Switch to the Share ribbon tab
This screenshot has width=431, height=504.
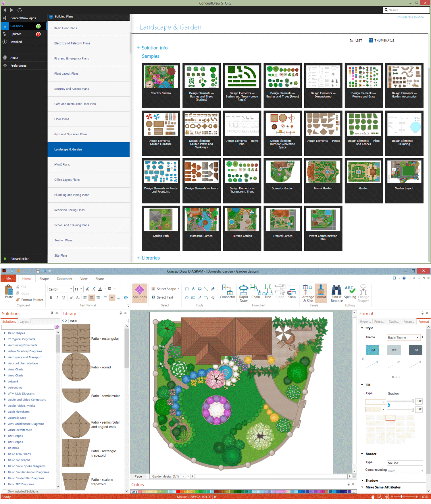point(99,279)
